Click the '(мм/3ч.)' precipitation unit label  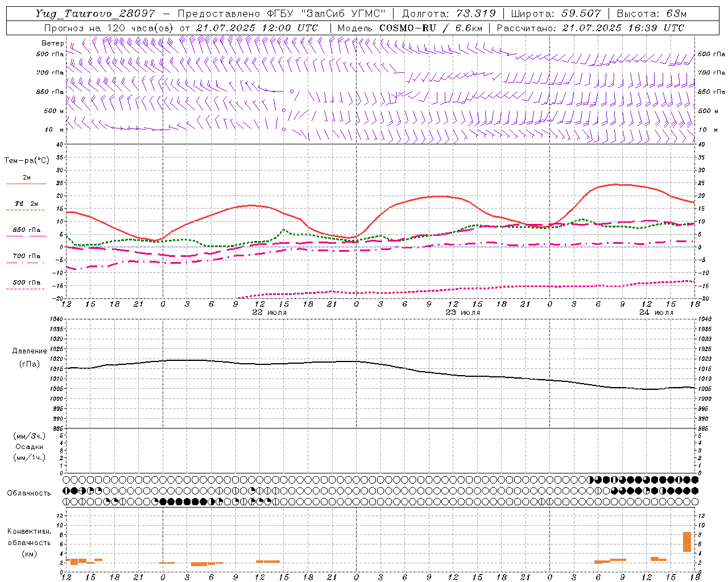[x=30, y=436]
